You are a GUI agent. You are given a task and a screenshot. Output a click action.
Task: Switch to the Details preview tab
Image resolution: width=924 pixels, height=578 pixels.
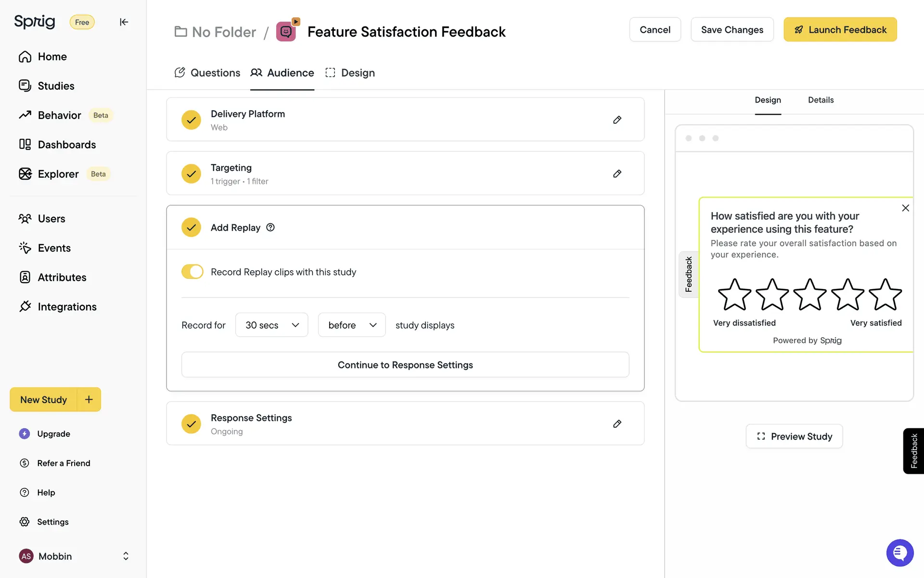pos(821,100)
